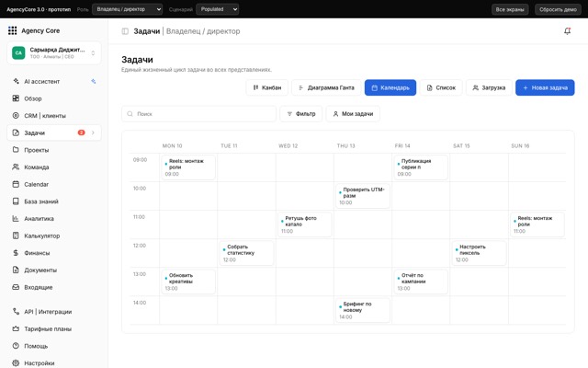This screenshot has width=588, height=368.
Task: Click the Agency Core grid logo icon
Action: [x=12, y=30]
